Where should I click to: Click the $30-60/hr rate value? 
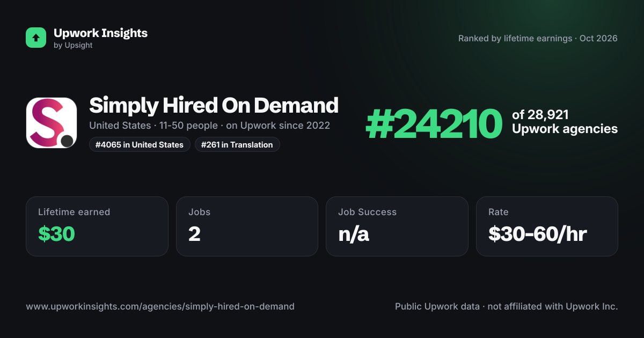[x=538, y=234]
